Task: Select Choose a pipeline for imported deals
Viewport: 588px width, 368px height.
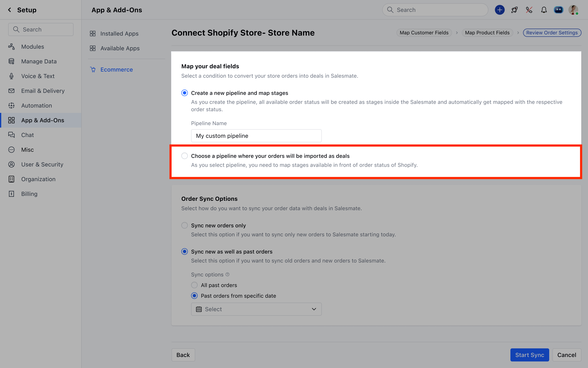Action: coord(184,156)
